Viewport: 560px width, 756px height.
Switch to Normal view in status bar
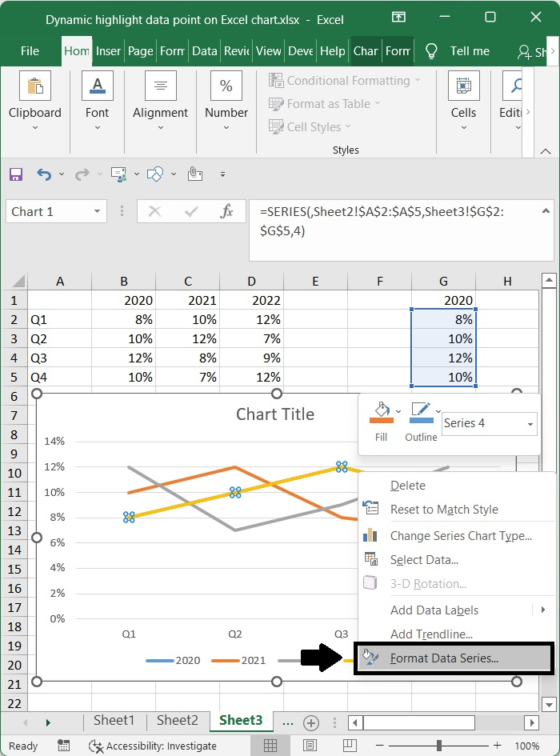270,746
